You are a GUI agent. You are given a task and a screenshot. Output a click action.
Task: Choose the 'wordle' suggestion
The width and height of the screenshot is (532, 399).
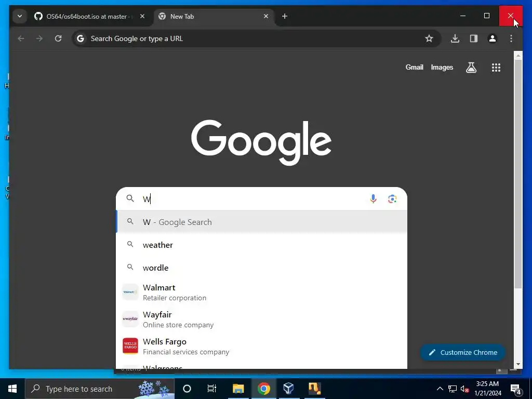pos(262,268)
